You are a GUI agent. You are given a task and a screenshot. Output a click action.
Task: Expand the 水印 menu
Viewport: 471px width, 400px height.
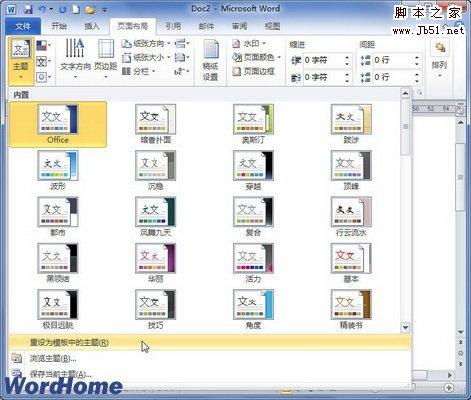click(249, 43)
